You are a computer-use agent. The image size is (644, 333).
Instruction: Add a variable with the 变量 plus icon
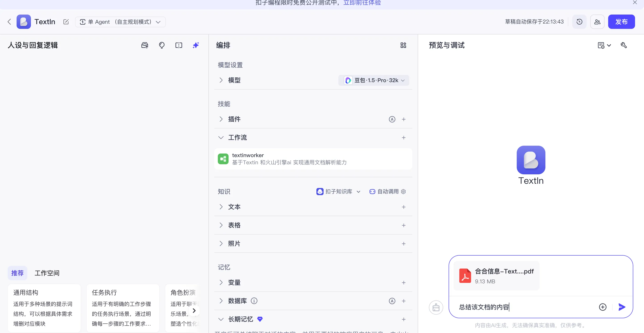click(x=404, y=283)
